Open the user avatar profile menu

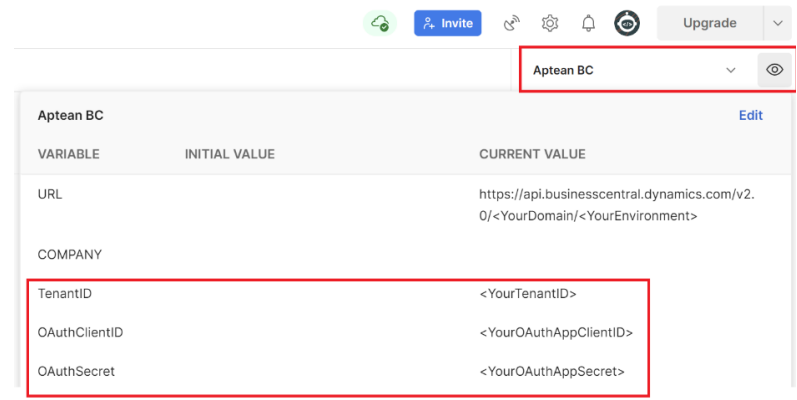pyautogui.click(x=627, y=23)
